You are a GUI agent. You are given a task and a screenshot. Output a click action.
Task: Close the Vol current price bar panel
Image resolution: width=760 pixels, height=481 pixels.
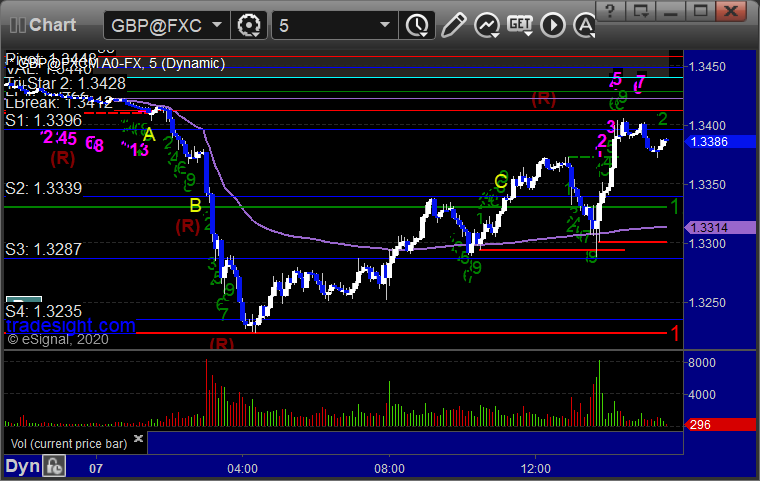click(x=138, y=439)
